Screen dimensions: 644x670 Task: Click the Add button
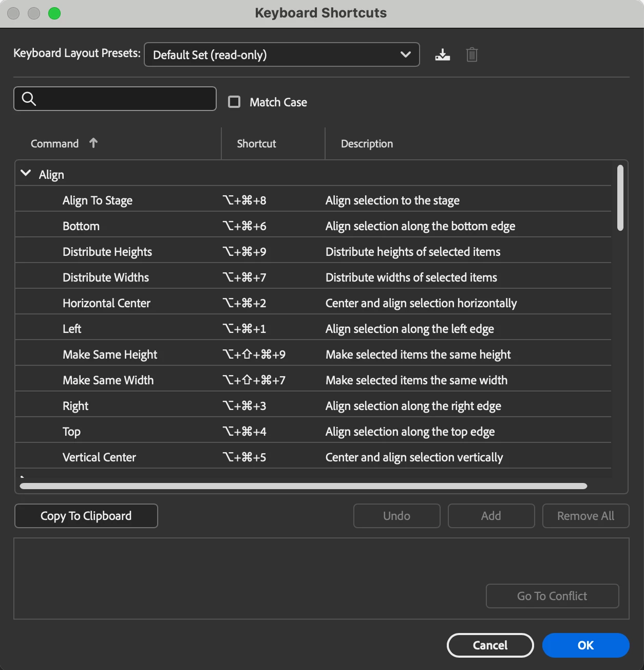pos(491,516)
